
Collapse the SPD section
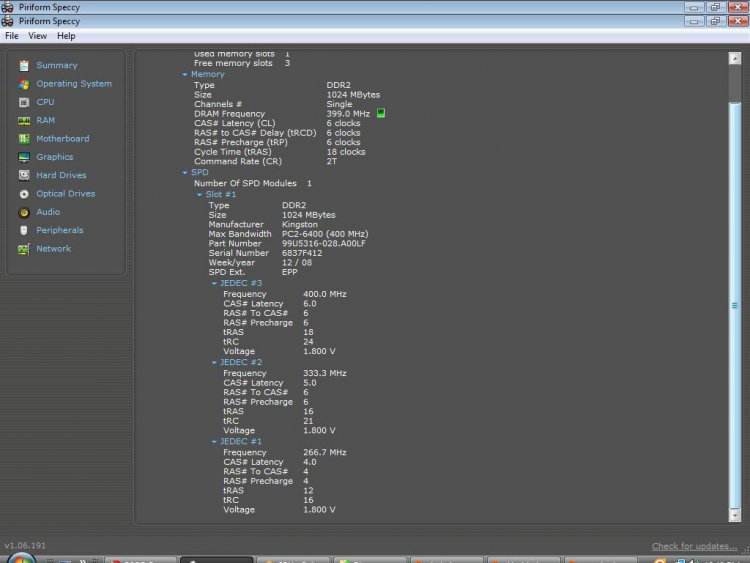click(185, 173)
